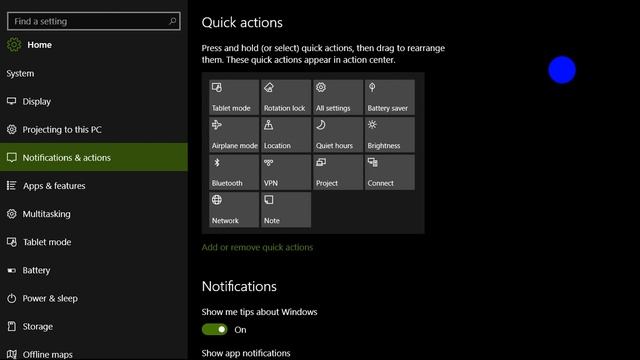Screen dimensions: 640x360
Task: Select the Connect quick action tile
Action: click(389, 172)
